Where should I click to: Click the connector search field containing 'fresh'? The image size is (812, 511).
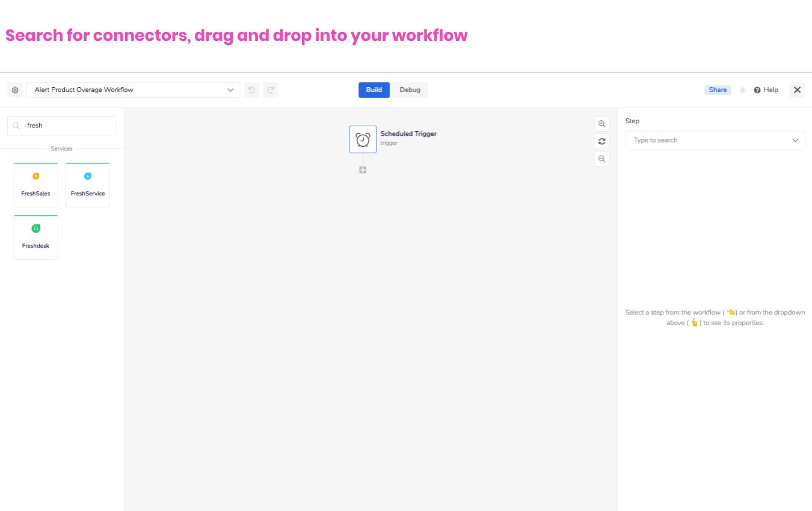[66, 126]
